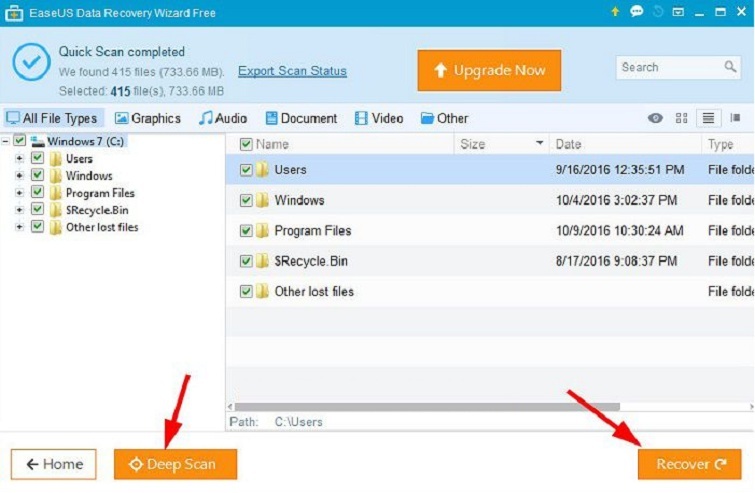
Task: Toggle $Recycle.Bin checkbox in the tree
Action: 37,209
